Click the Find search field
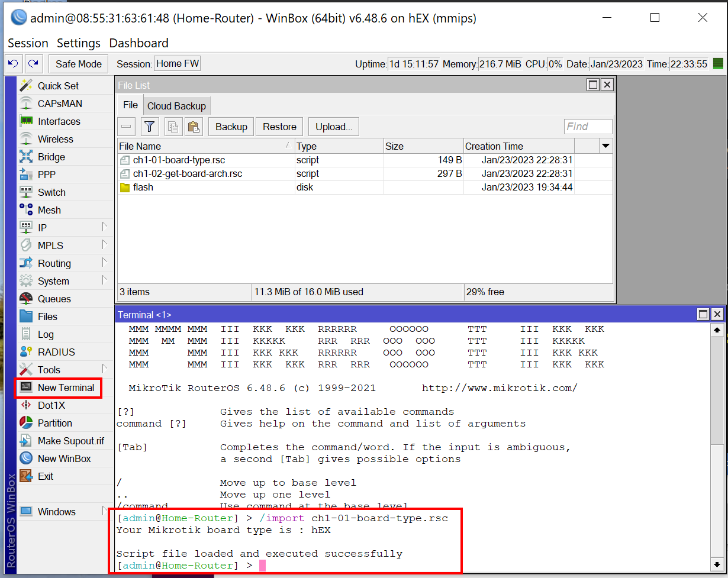728x578 pixels. tap(587, 127)
